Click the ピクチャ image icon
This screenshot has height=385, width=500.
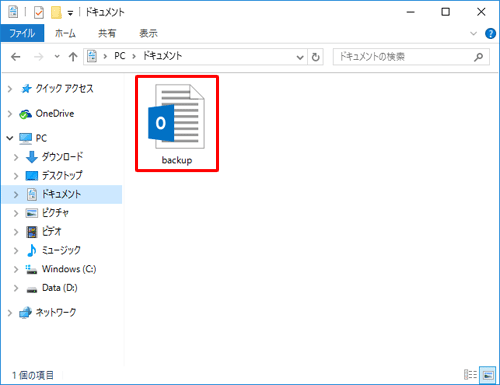(32, 213)
